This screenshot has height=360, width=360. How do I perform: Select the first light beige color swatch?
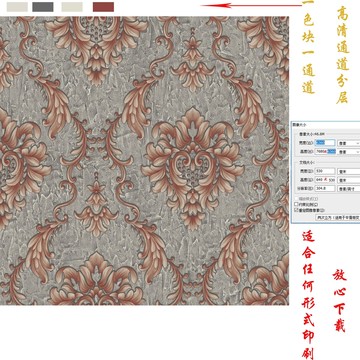click(17, 7)
